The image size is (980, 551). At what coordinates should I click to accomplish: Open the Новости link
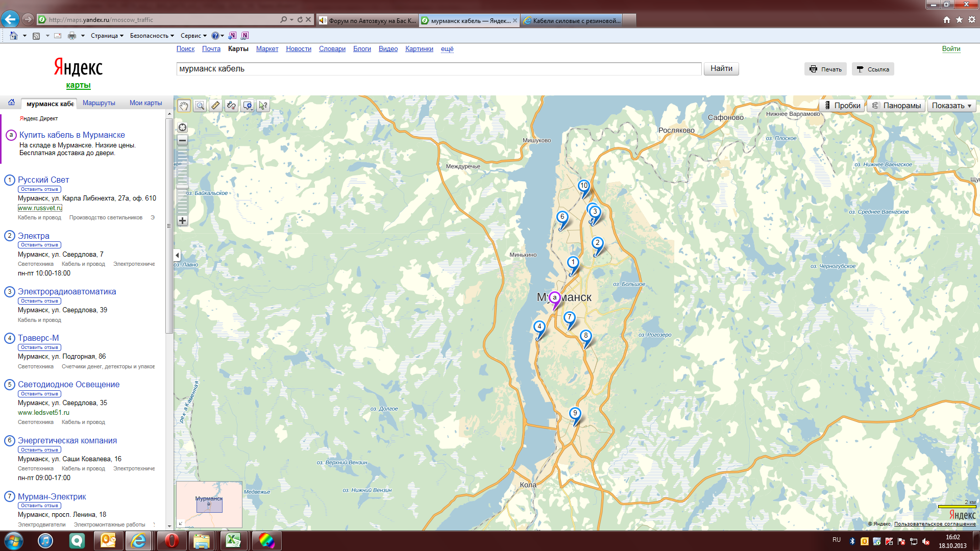coord(299,49)
